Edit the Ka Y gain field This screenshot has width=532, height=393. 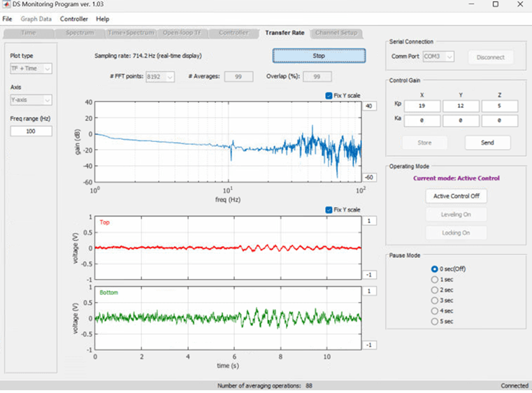461,120
